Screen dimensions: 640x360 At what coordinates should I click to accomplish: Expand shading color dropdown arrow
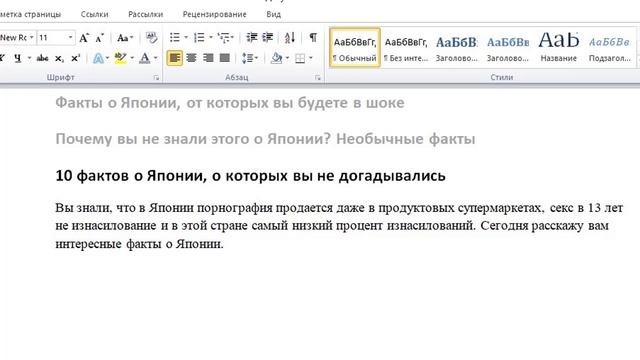click(x=287, y=58)
